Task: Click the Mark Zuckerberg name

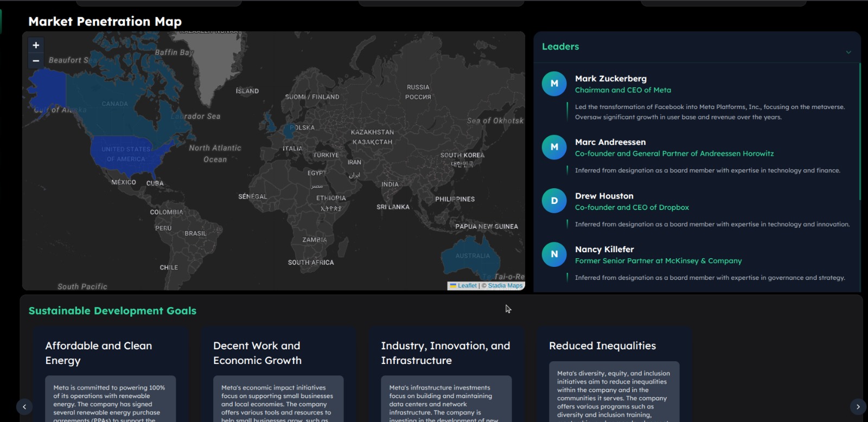Action: (x=611, y=79)
